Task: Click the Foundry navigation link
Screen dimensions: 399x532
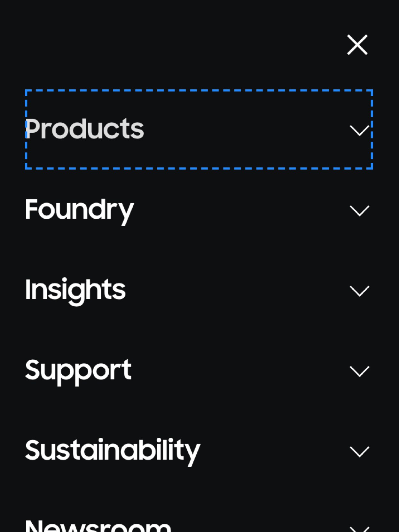Action: (79, 210)
